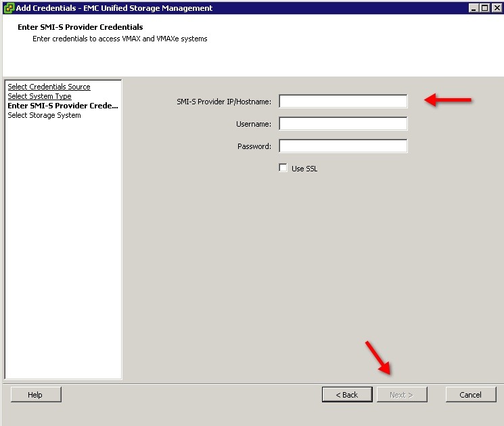
Task: Focus the SMI-S Provider IP/Hostname field
Action: [x=343, y=102]
